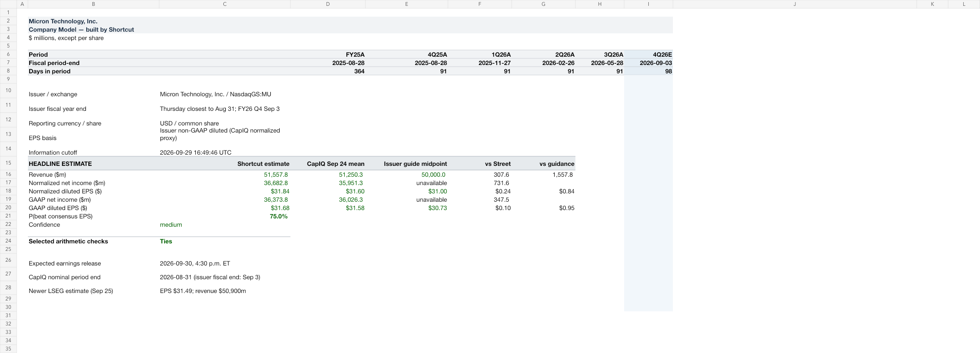Viewport: 980px width, 353px height.
Task: Select the '$ millions, except per share' cell
Action: [x=93, y=38]
